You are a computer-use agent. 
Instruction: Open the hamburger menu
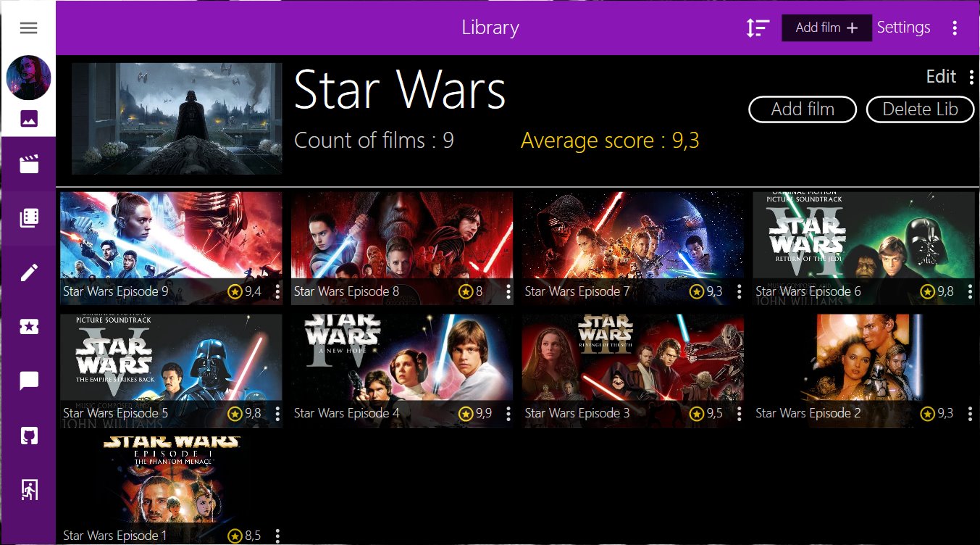click(28, 28)
